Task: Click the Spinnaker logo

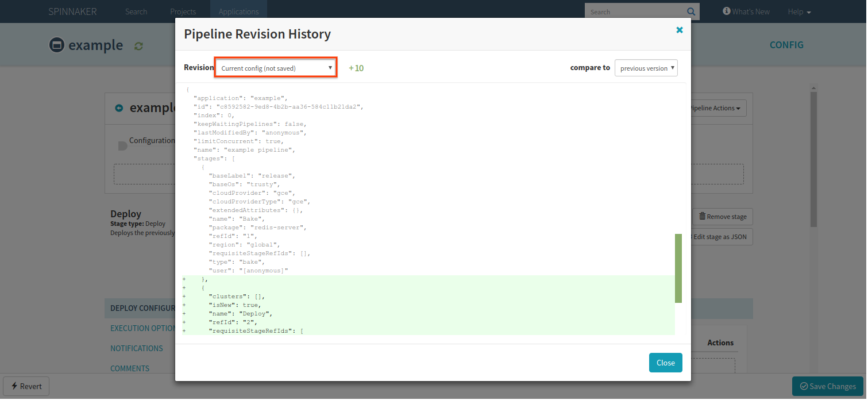Action: [x=72, y=11]
